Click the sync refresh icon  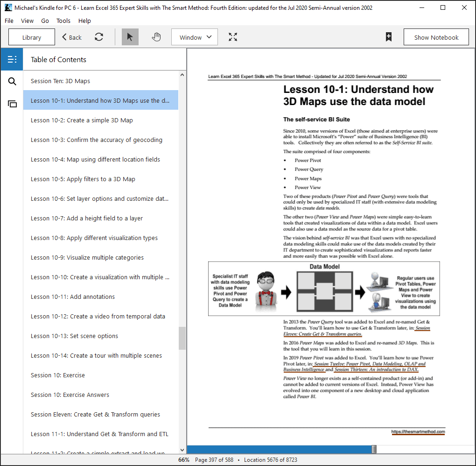pos(98,37)
